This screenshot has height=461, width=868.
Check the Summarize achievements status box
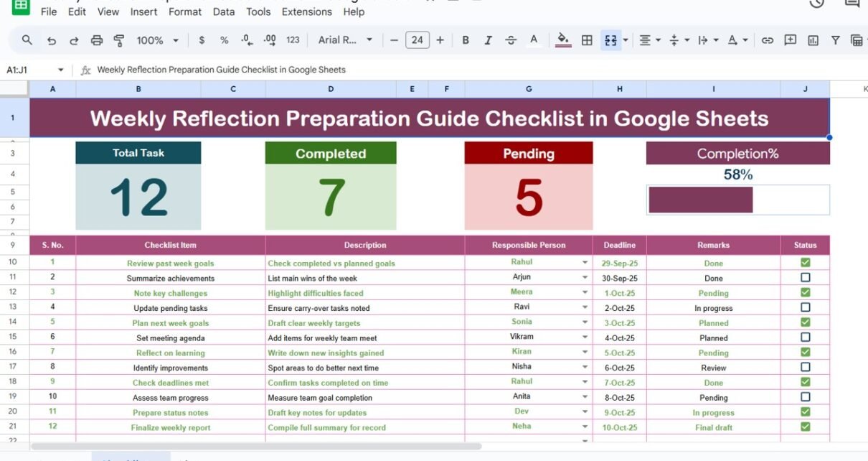pyautogui.click(x=805, y=278)
